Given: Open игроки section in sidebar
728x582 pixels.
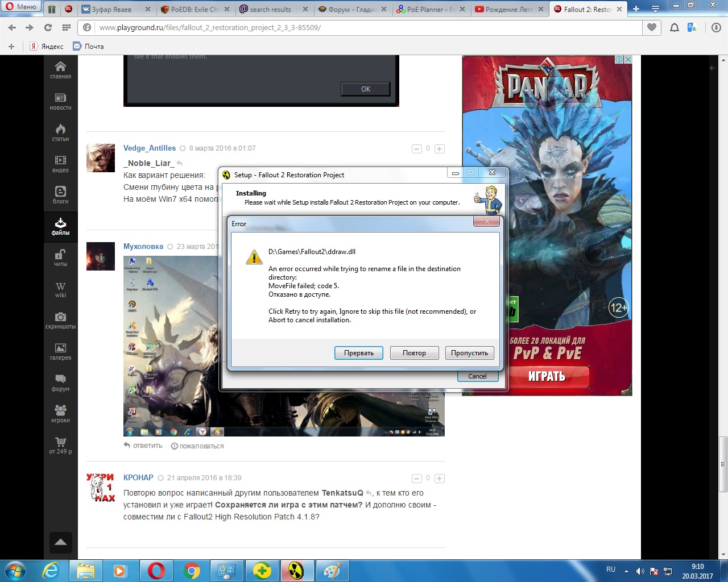Looking at the screenshot, I should click(60, 414).
